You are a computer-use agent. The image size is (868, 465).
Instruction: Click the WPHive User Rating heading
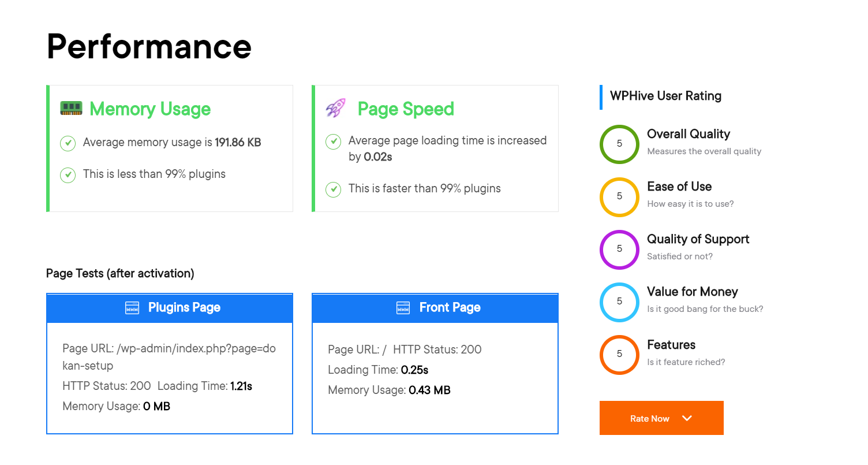[x=665, y=96]
